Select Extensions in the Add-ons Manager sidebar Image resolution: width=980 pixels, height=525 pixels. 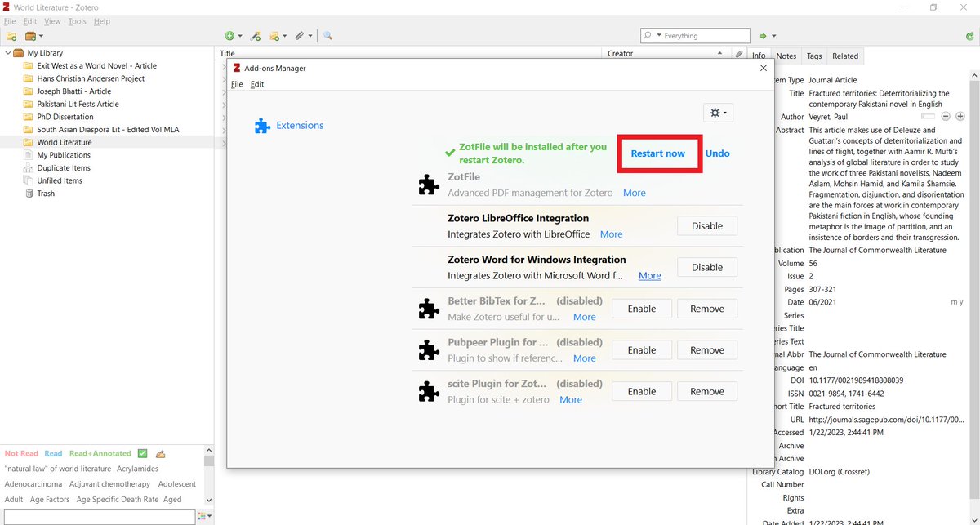click(x=301, y=126)
